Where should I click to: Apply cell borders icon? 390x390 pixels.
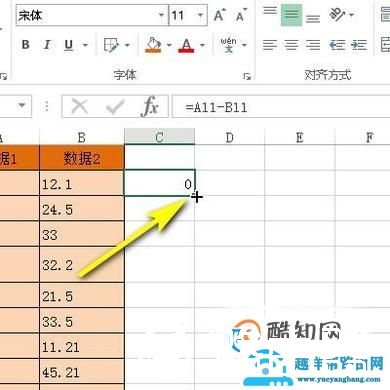tap(111, 45)
